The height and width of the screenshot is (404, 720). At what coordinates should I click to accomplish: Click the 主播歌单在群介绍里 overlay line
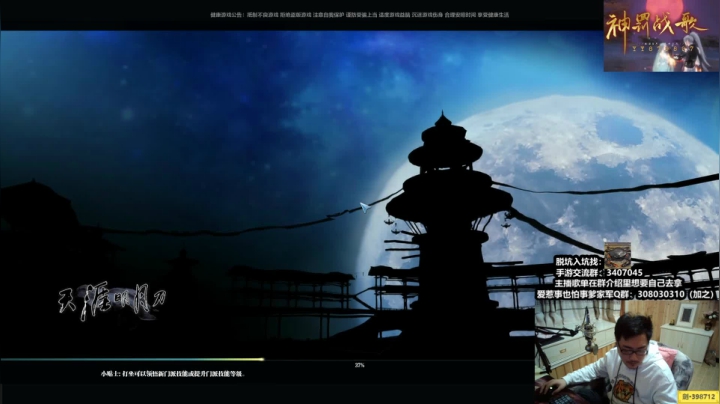pyautogui.click(x=619, y=283)
